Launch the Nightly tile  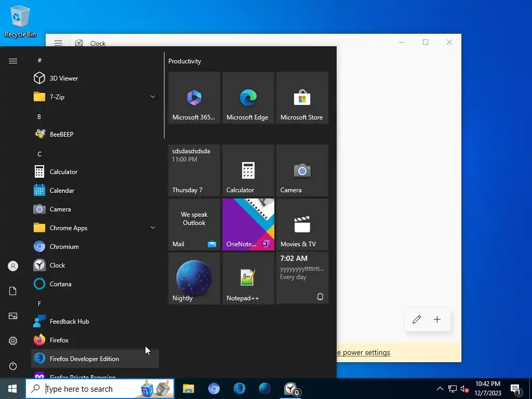(194, 278)
